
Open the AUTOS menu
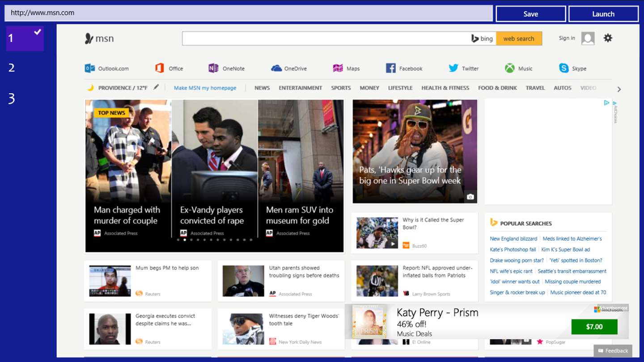coord(563,88)
